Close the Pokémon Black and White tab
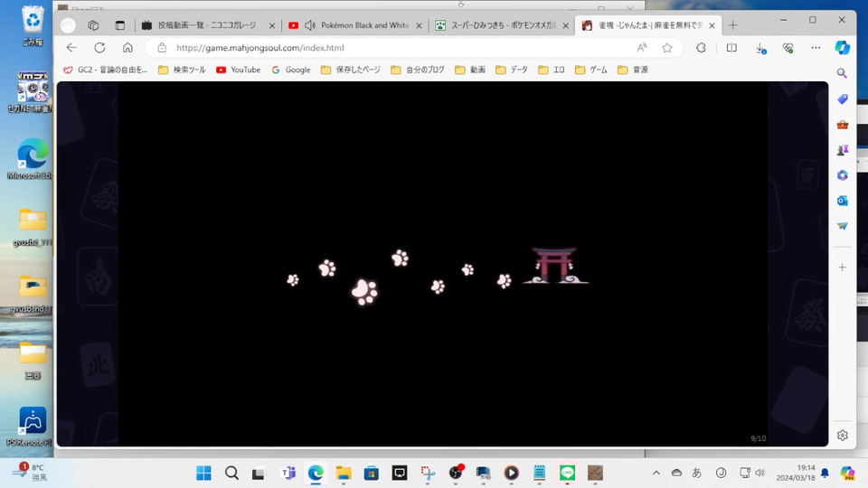868x488 pixels. tap(419, 25)
